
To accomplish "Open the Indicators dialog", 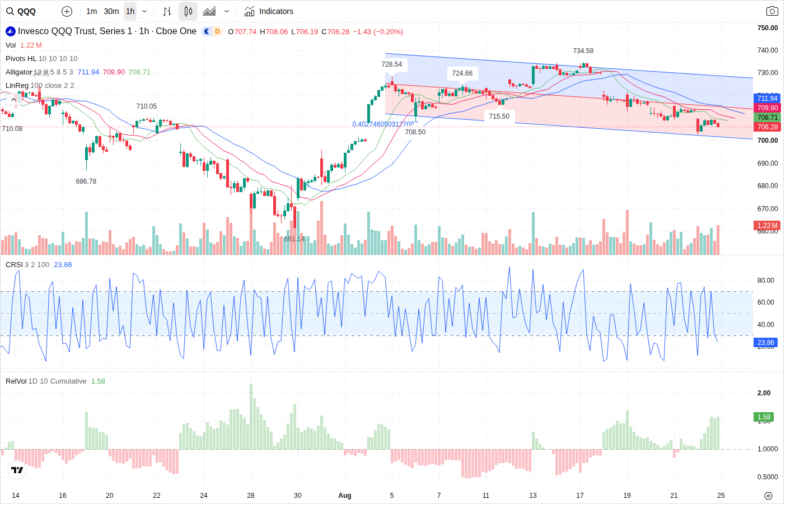I will point(269,11).
